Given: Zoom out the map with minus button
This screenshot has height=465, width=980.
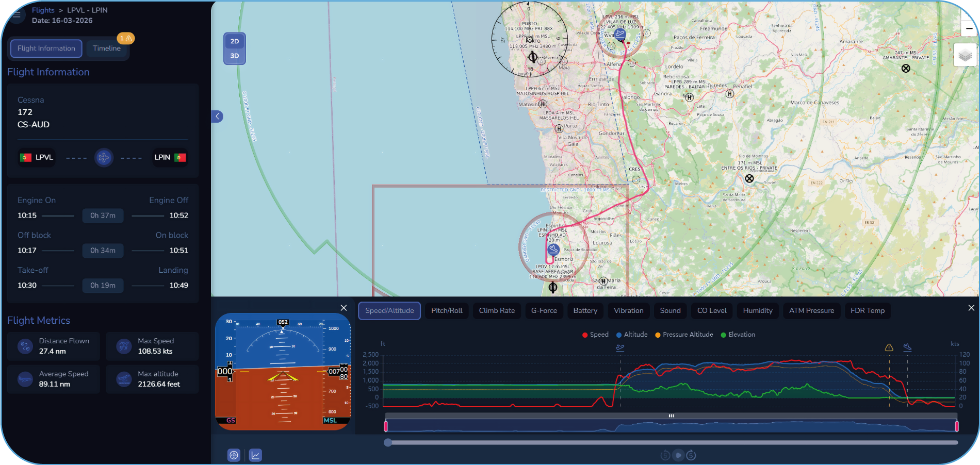Looking at the screenshot, I should point(969,29).
